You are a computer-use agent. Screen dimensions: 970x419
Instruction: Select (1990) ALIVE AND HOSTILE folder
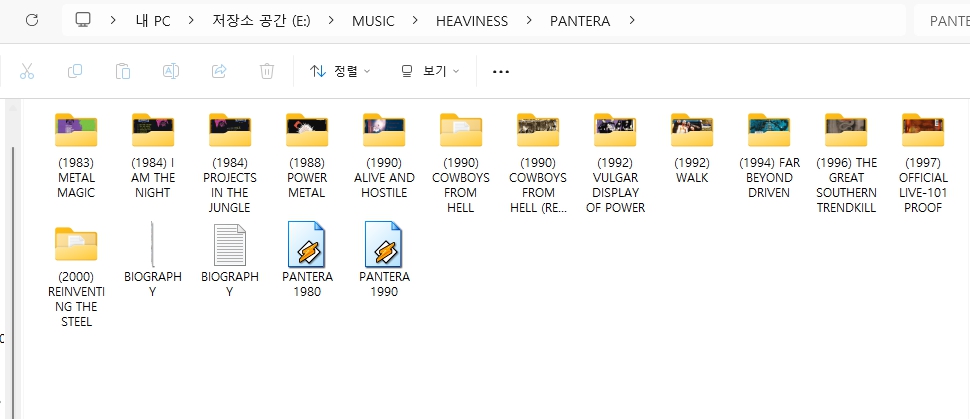[x=384, y=155]
